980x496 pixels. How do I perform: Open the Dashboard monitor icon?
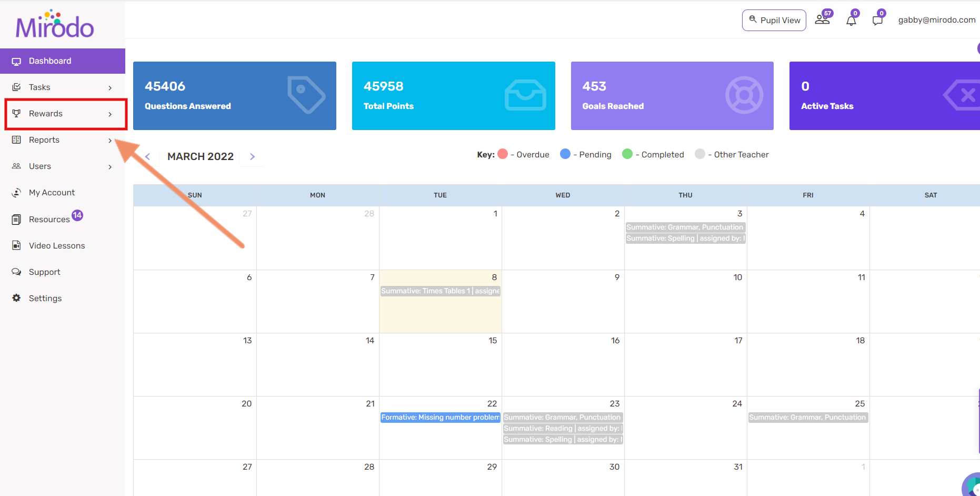(x=16, y=61)
